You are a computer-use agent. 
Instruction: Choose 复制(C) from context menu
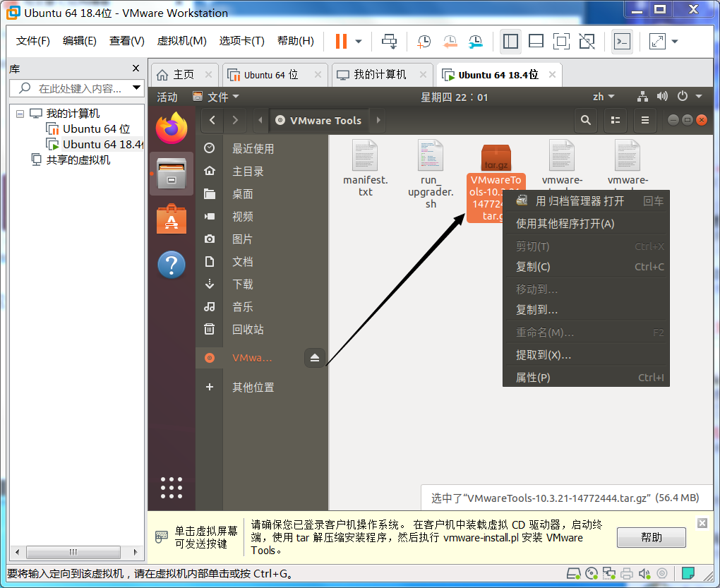pos(586,267)
